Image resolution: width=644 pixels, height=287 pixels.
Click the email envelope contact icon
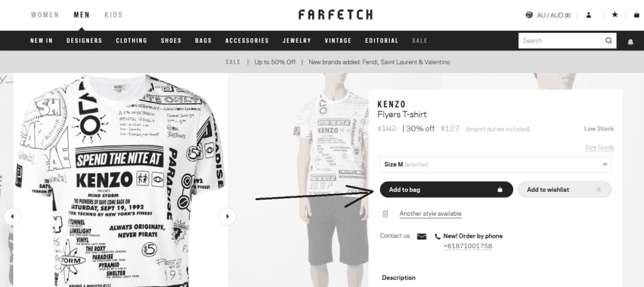tap(421, 237)
